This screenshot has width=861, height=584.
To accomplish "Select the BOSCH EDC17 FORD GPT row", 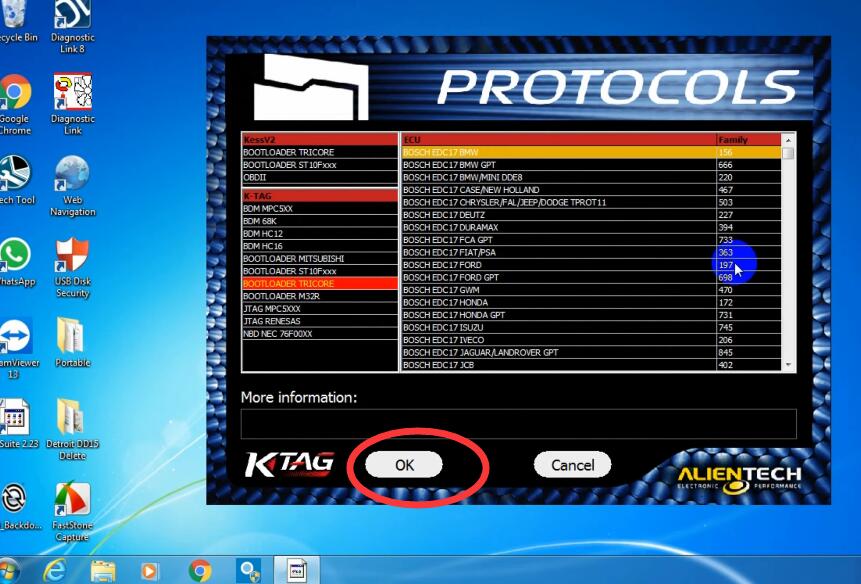I will click(591, 278).
